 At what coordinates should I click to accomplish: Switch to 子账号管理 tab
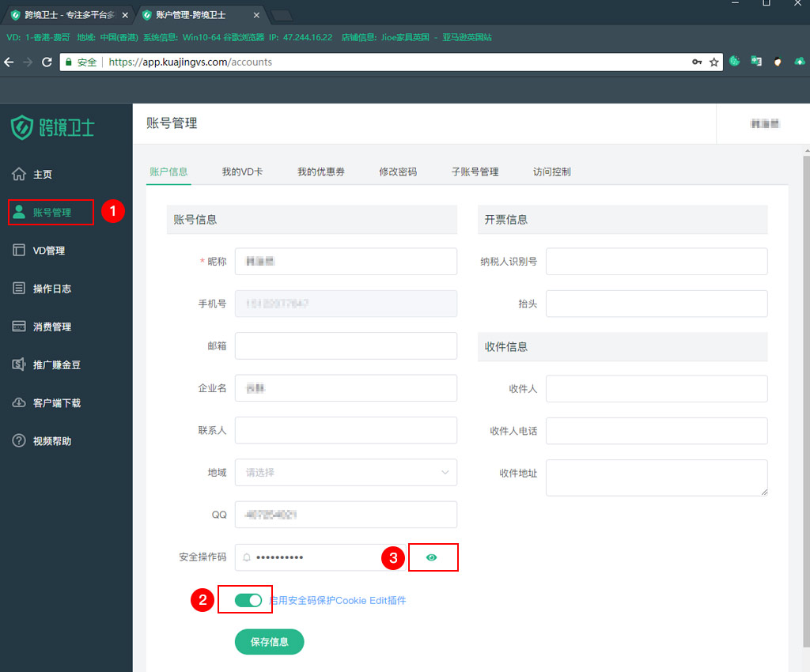tap(475, 172)
